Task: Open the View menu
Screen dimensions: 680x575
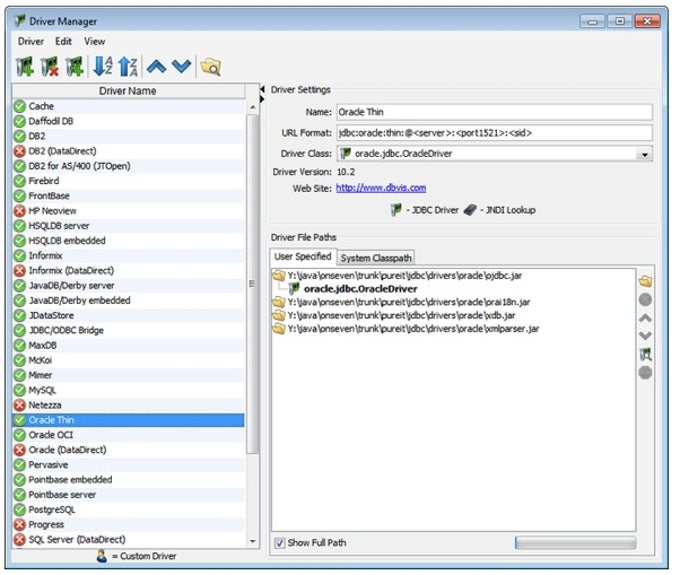Action: click(95, 42)
